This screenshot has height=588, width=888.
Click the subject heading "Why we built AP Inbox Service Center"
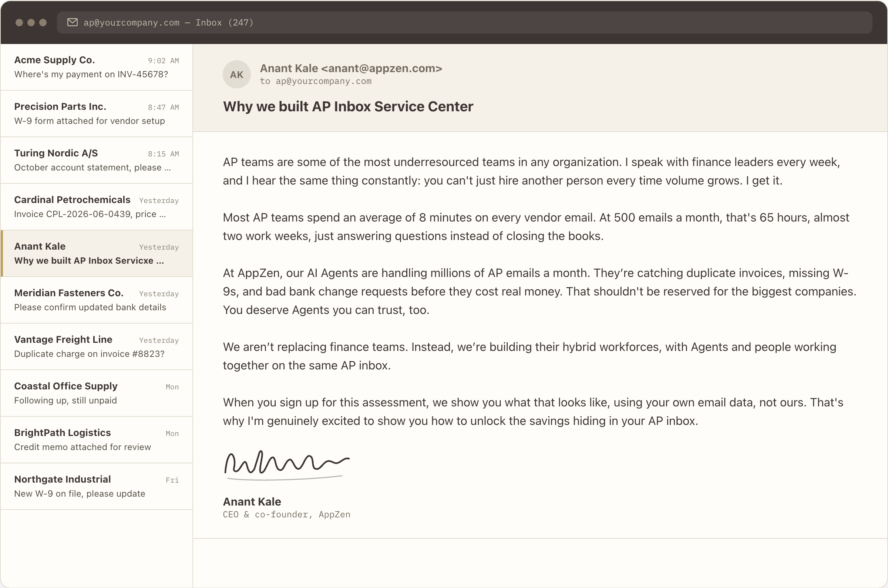coord(348,107)
